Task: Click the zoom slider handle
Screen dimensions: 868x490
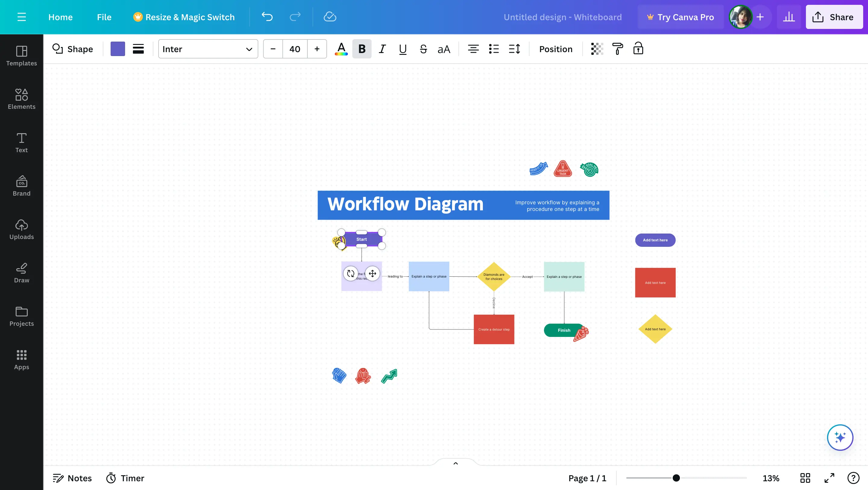Action: tap(676, 478)
